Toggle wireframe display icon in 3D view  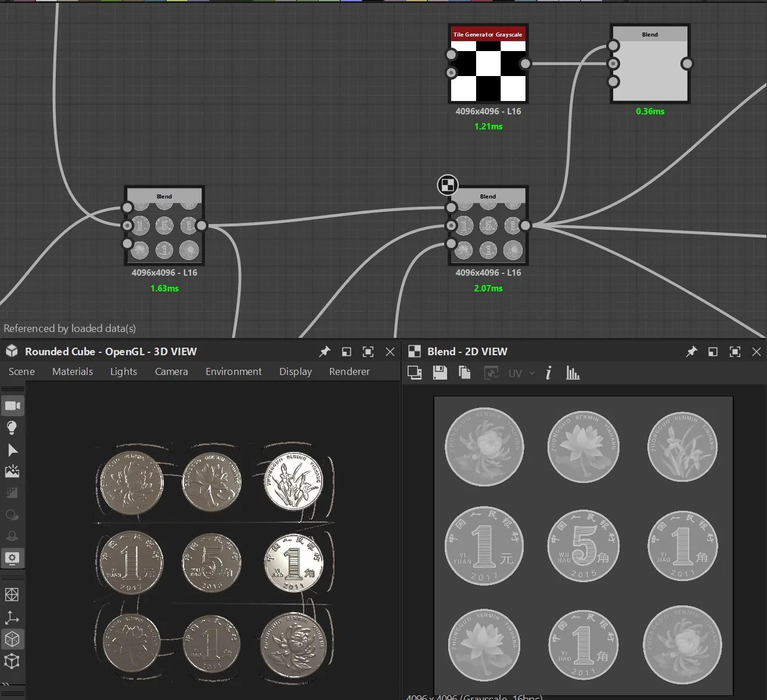(x=12, y=595)
